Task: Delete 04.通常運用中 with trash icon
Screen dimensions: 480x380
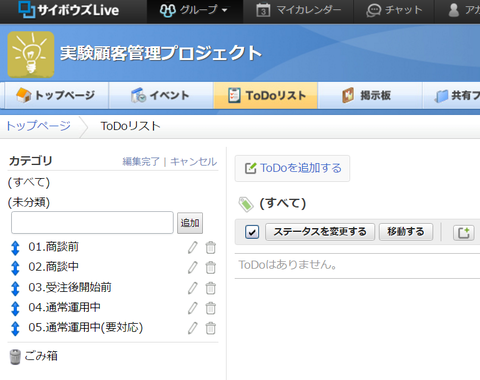Action: (x=211, y=308)
